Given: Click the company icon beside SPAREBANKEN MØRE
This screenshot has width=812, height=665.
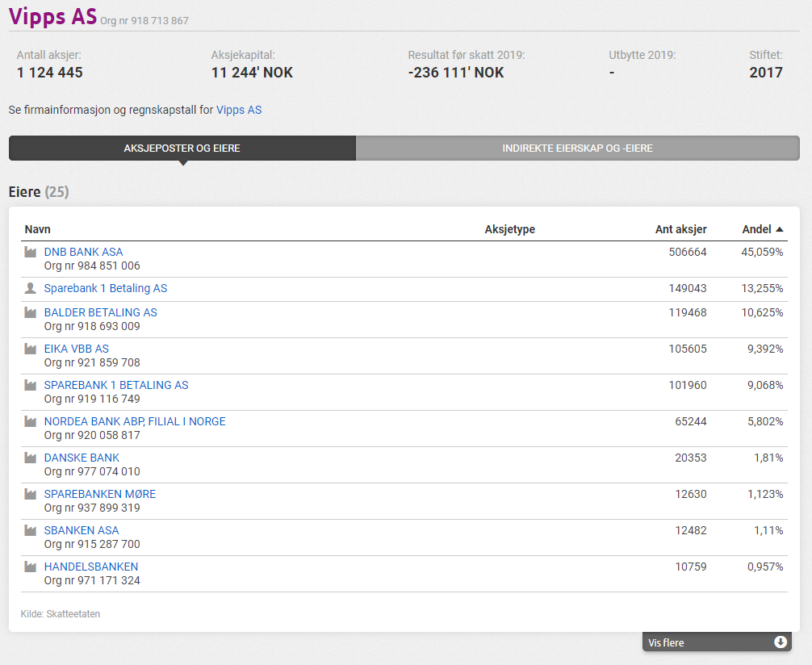Looking at the screenshot, I should click(31, 494).
